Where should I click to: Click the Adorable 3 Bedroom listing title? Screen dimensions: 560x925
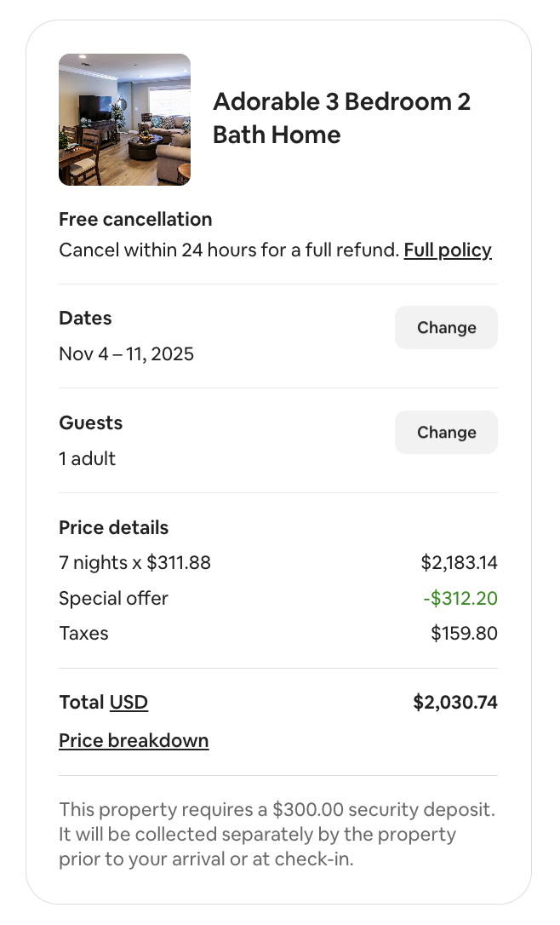(x=341, y=118)
